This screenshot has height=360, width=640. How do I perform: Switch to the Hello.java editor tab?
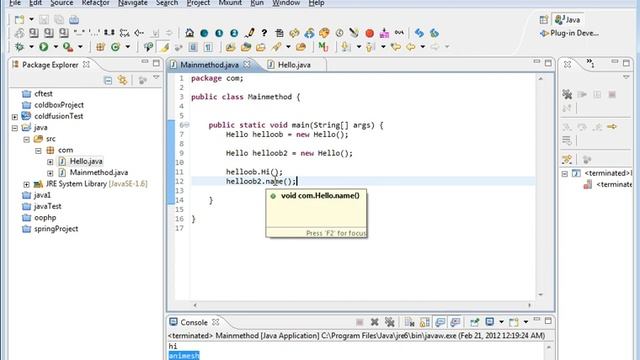tap(294, 65)
